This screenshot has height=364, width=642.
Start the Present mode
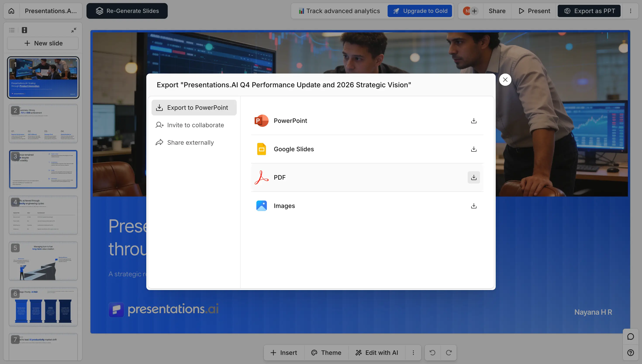click(x=534, y=11)
